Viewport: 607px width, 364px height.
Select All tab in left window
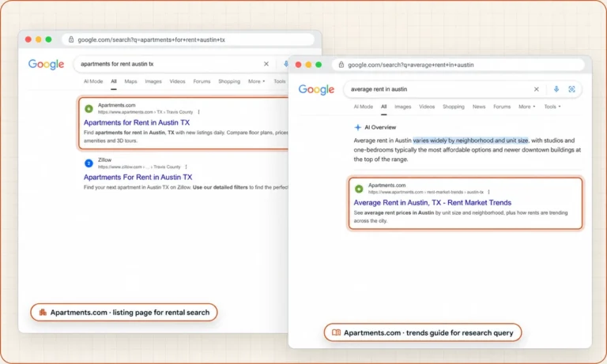(114, 81)
